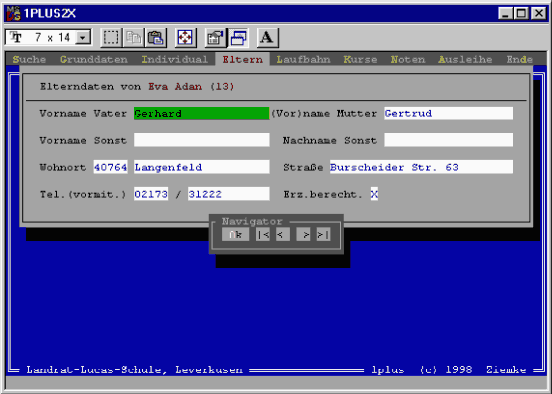
Task: Open the Grunddaten menu
Action: coord(94,59)
